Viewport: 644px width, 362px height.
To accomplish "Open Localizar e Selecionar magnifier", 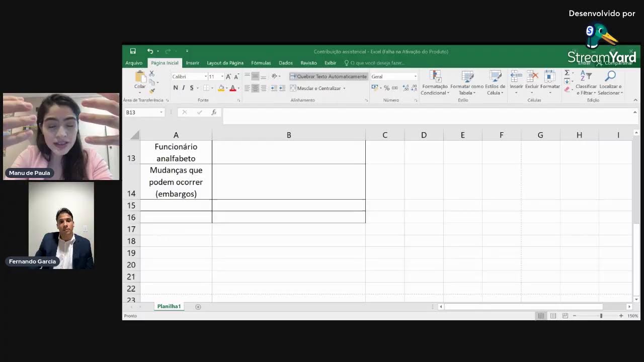I will click(x=610, y=83).
